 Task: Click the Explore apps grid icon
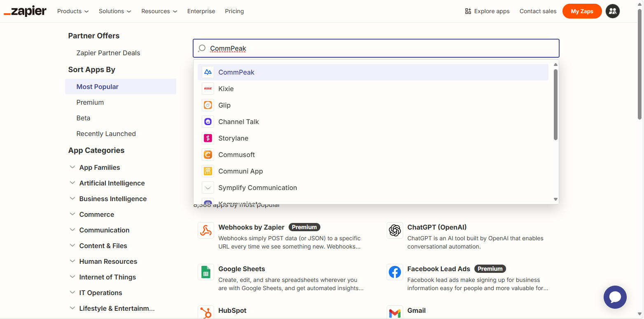click(468, 11)
